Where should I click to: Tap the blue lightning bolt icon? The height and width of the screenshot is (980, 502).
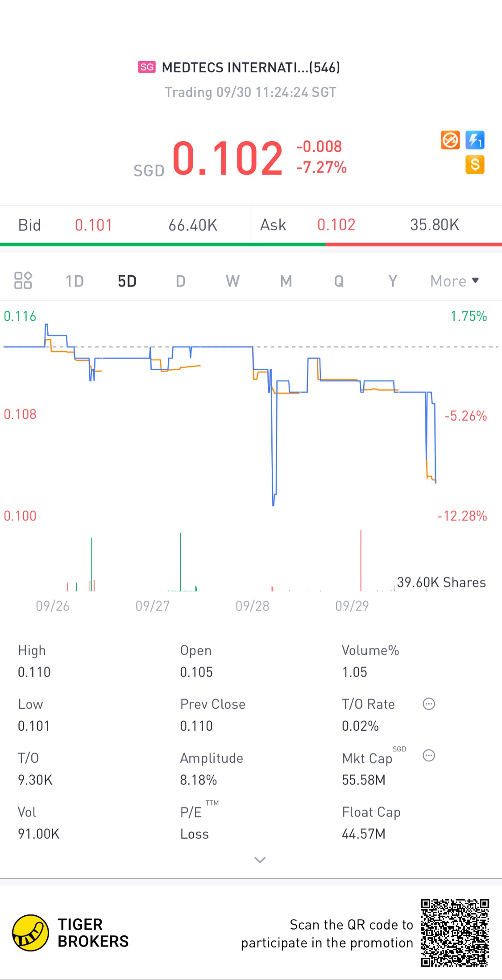[475, 140]
